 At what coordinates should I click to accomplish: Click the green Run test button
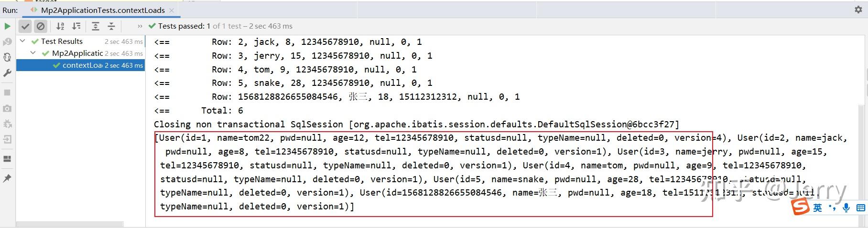(7, 26)
